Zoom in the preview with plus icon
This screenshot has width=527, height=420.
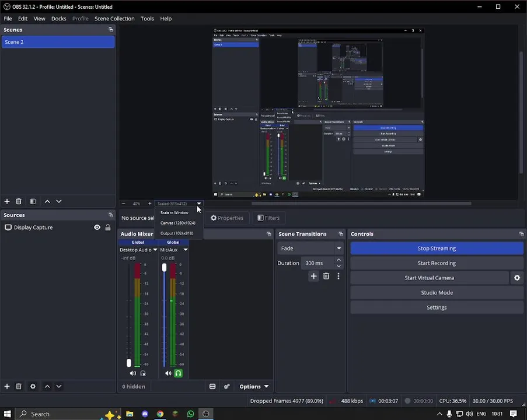[x=149, y=204]
